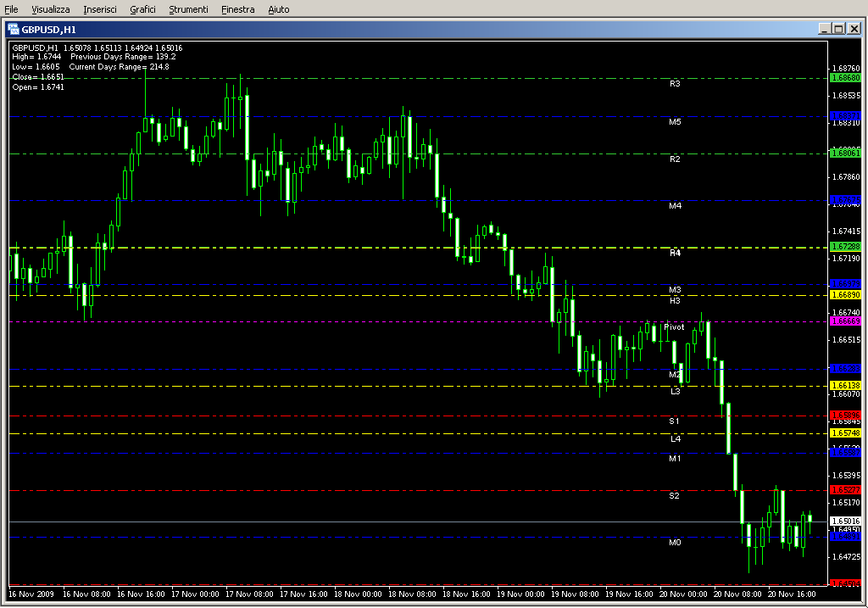Click the red 1.65277 price tag
The width and height of the screenshot is (868, 608).
(x=845, y=489)
